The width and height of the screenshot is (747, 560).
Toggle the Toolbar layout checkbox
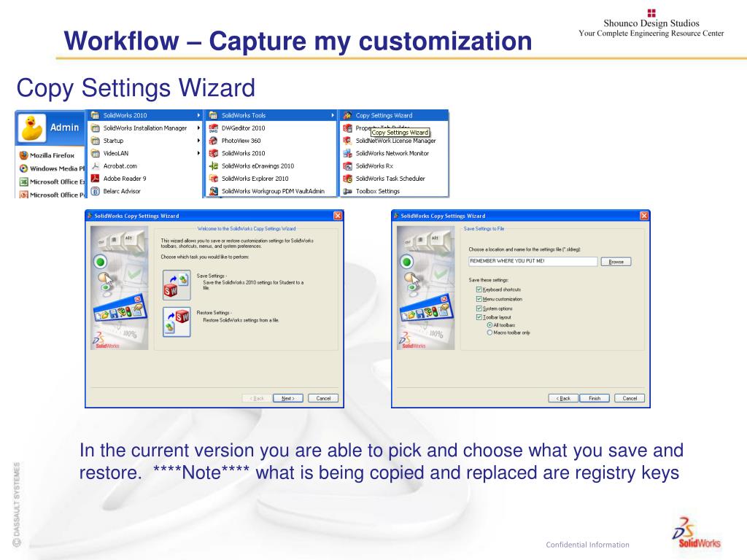click(x=479, y=317)
